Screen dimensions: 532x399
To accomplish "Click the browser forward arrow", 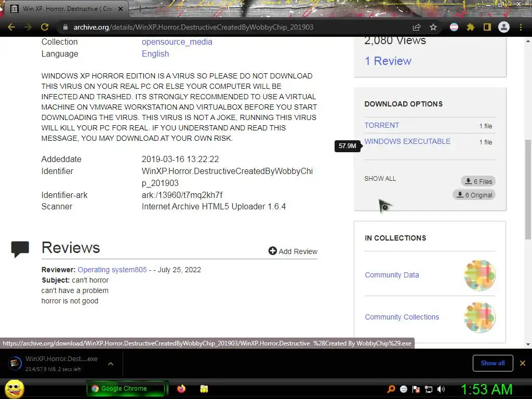I will tap(28, 27).
